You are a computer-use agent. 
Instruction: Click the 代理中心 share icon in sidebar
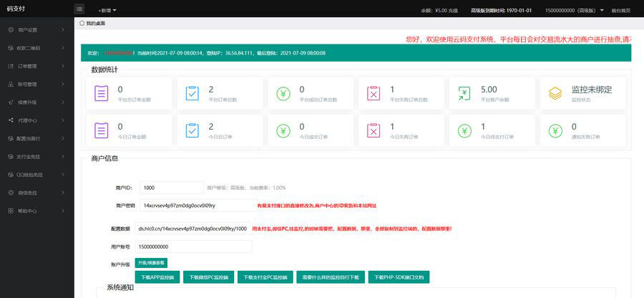click(10, 120)
